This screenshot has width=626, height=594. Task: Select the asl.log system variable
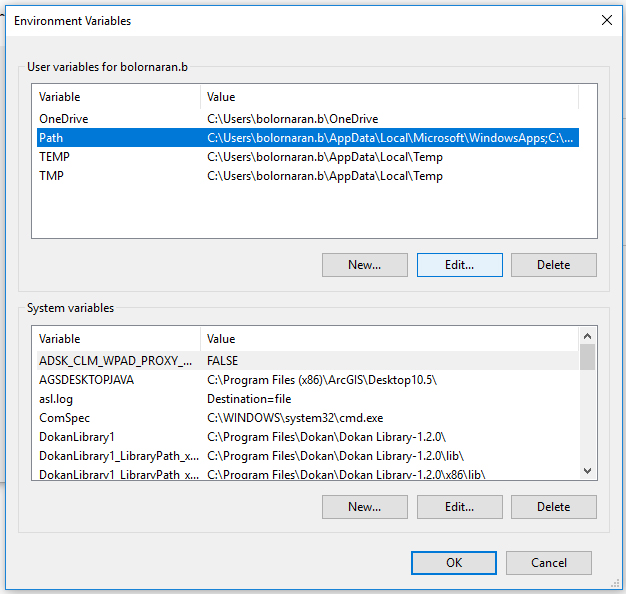coord(308,399)
